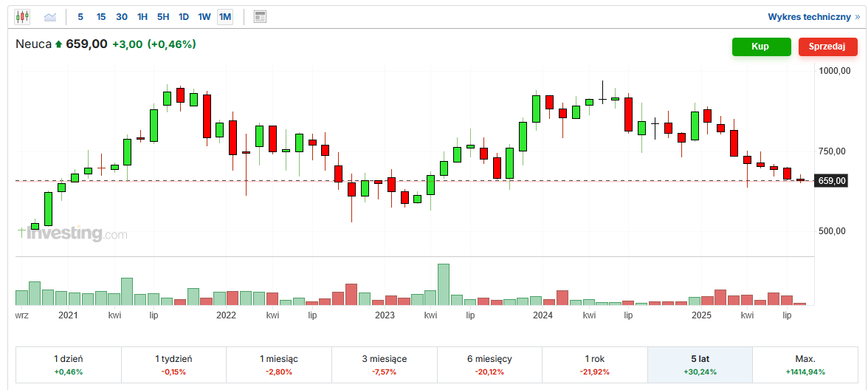Set interval to 15 minutes
Screen dimensions: 868x390
(x=101, y=16)
